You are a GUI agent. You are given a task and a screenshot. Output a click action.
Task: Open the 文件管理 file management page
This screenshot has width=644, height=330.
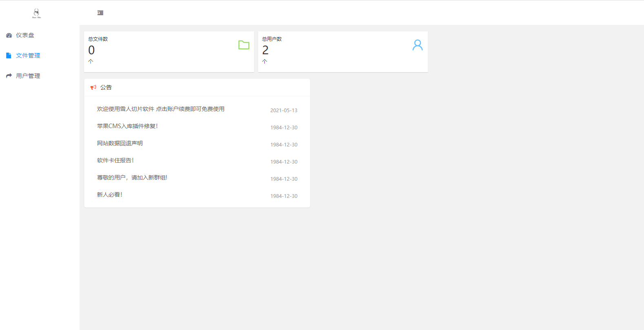coord(28,55)
